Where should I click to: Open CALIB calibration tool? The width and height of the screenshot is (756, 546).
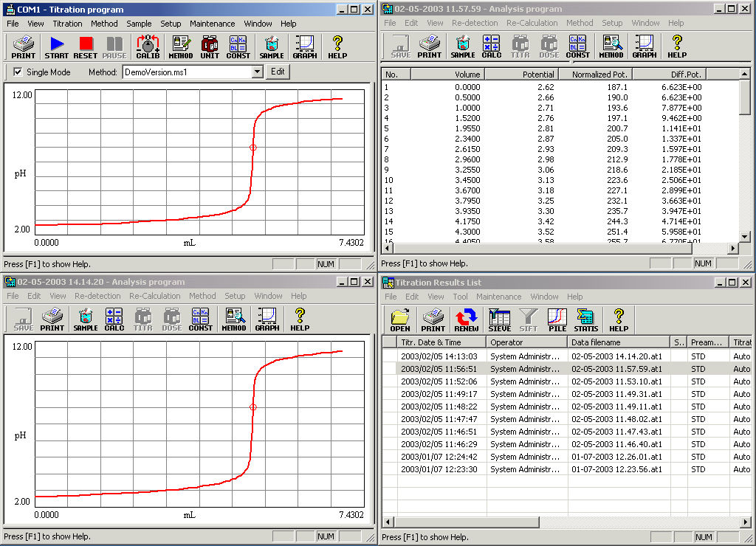[x=148, y=47]
